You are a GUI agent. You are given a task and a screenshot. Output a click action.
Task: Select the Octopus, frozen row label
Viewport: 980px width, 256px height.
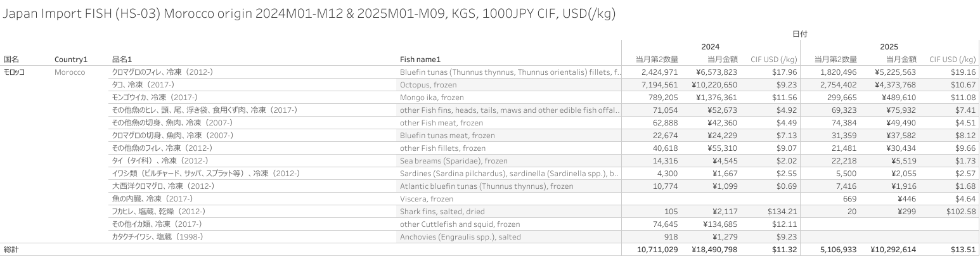428,85
